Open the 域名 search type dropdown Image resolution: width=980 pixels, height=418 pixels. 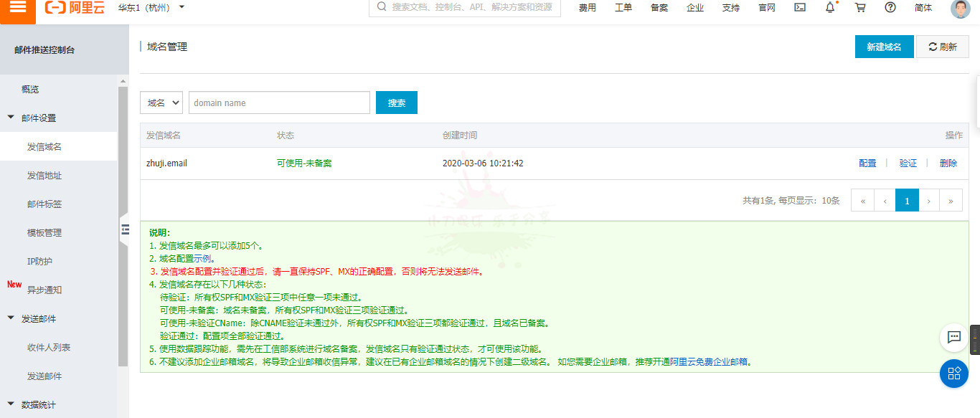(x=161, y=103)
